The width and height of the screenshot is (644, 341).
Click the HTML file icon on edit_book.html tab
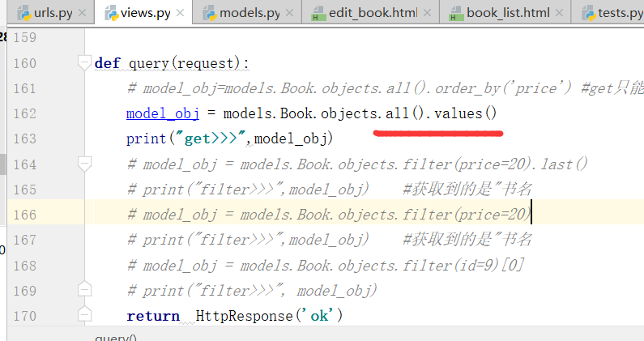(x=318, y=13)
